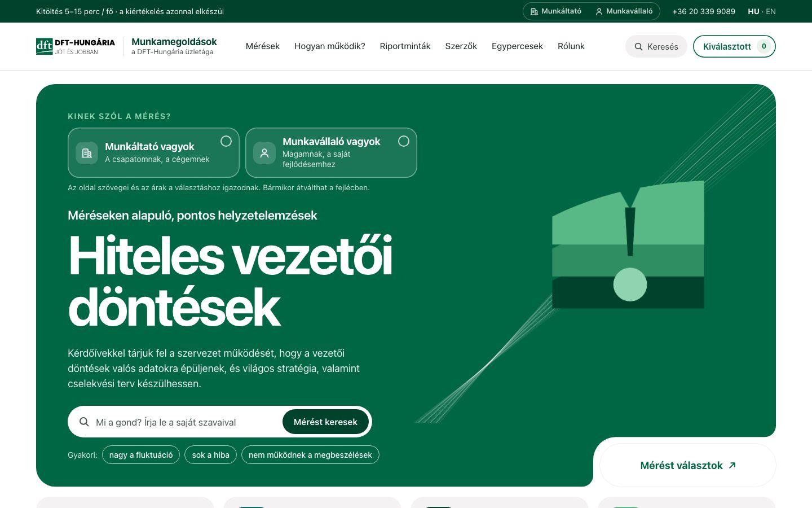The image size is (812, 508).
Task: Click the magnifier icon in hero search field
Action: (84, 422)
